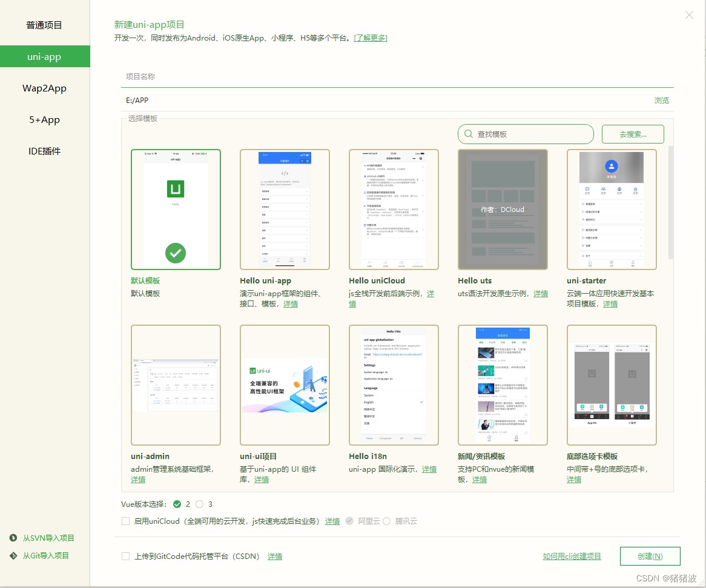Click 从Git导入项目 link

pyautogui.click(x=45, y=555)
